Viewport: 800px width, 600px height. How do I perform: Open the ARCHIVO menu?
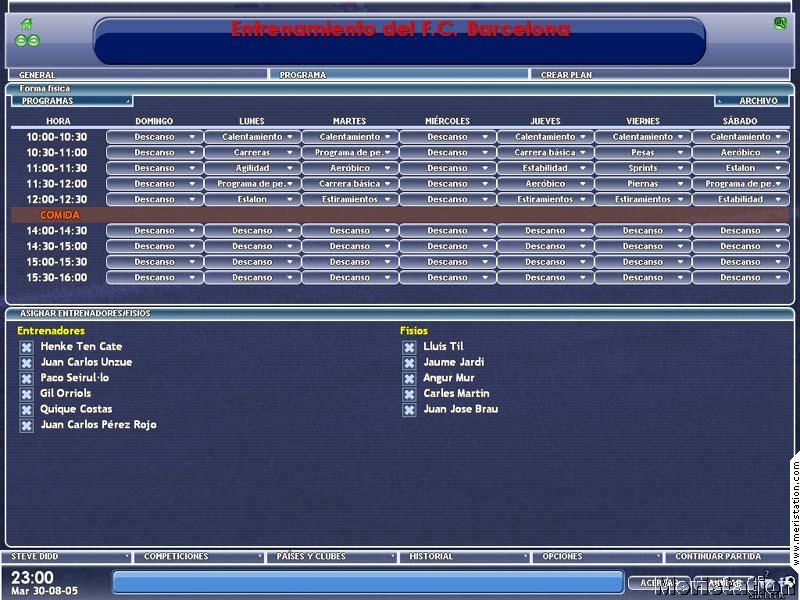pyautogui.click(x=752, y=101)
